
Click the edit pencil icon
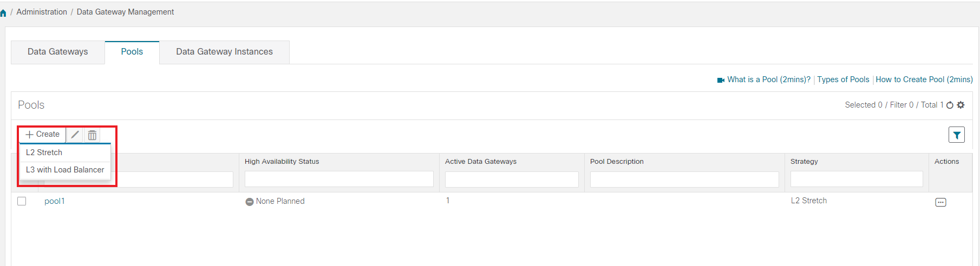[75, 135]
